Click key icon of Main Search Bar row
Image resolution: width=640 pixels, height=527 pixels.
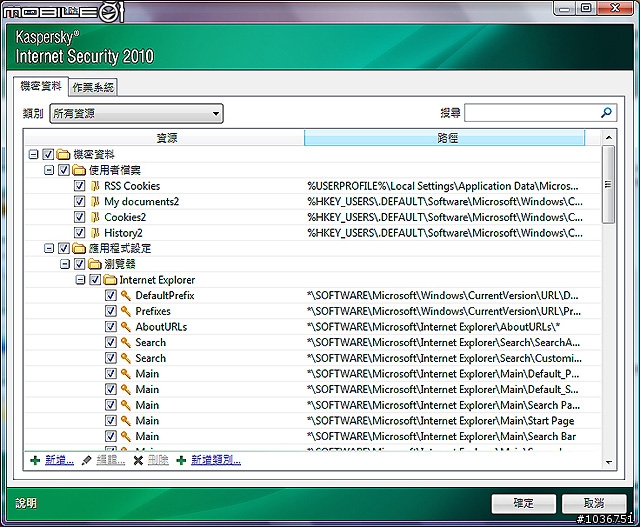[126, 436]
